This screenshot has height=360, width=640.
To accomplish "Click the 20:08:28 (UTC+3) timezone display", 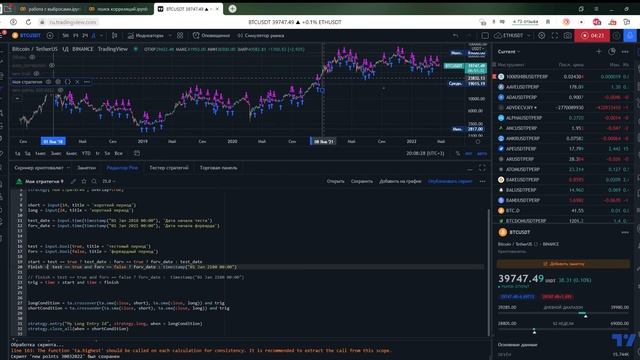I will click(x=425, y=153).
